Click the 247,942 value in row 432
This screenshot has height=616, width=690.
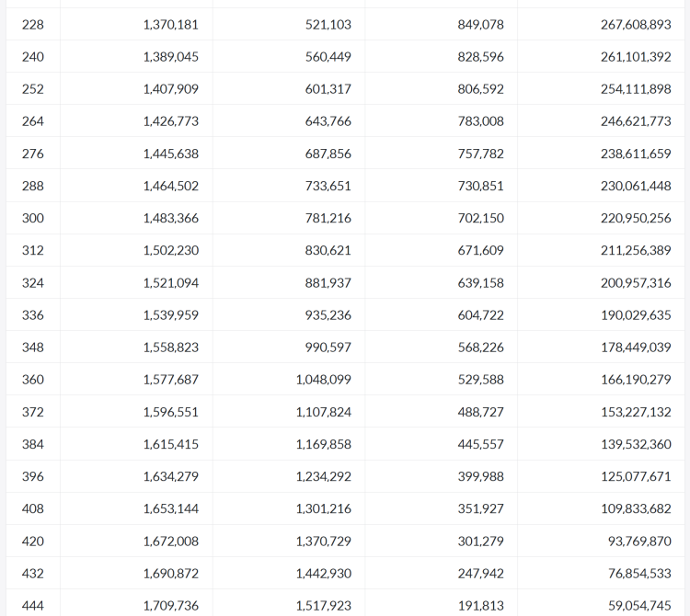[x=480, y=574]
